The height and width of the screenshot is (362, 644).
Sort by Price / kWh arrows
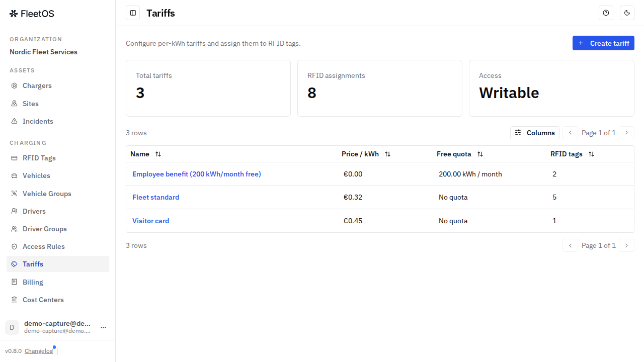[387, 154]
